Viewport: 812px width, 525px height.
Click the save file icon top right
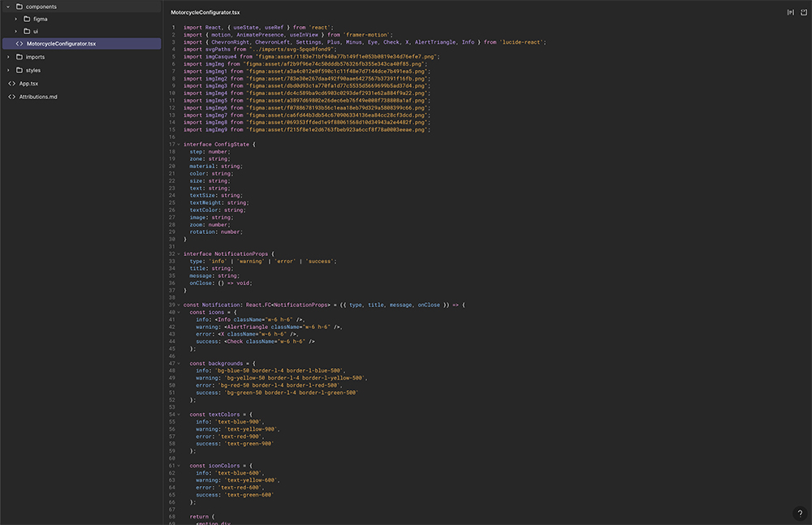pyautogui.click(x=803, y=13)
